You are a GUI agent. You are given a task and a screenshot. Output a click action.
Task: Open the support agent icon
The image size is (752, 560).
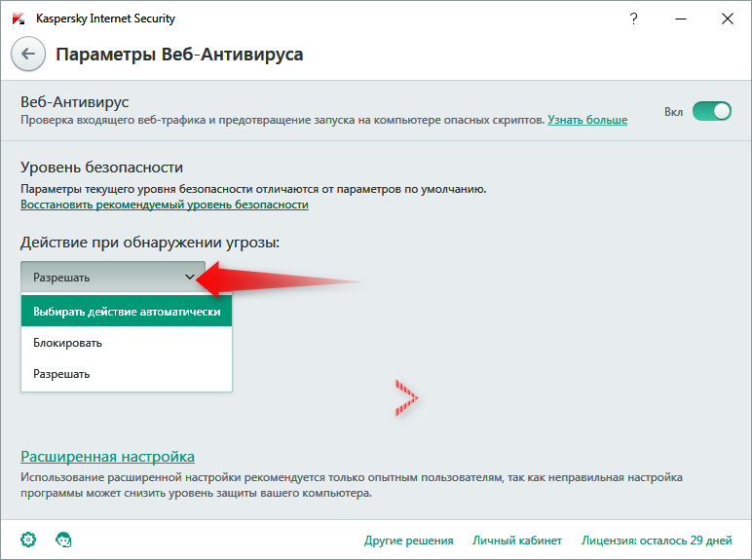point(63,540)
